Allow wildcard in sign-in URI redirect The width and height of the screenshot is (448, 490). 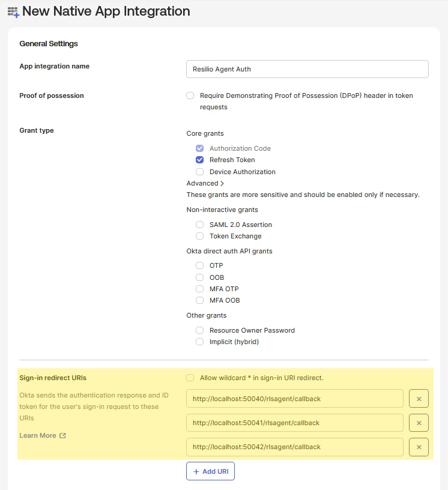click(x=190, y=378)
